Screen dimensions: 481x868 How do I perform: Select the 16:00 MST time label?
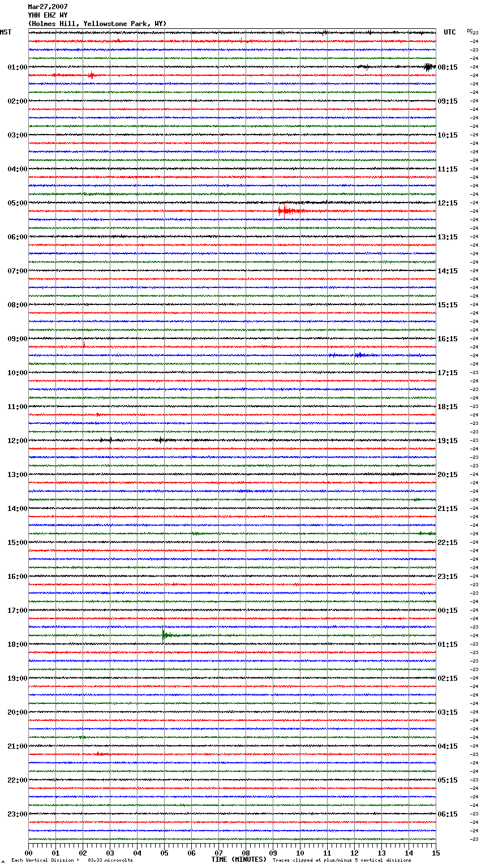point(18,577)
